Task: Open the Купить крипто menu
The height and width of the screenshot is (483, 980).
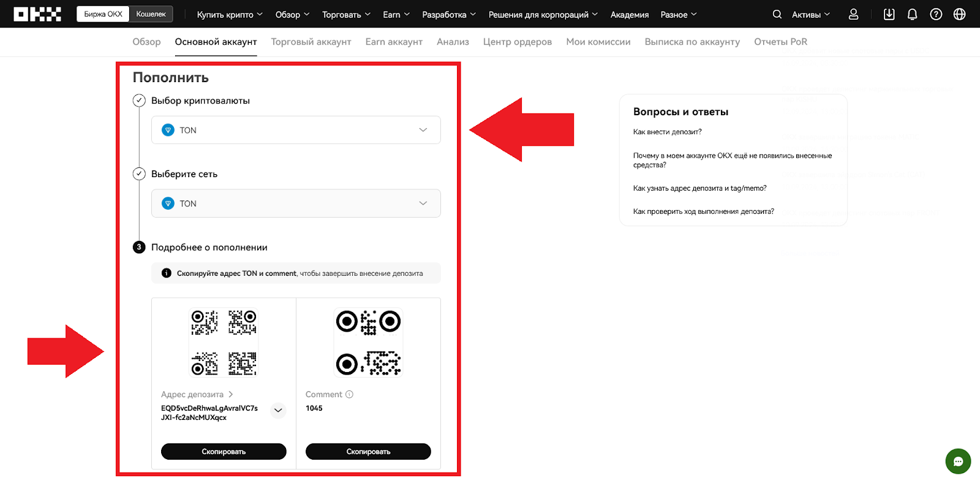Action: [229, 14]
